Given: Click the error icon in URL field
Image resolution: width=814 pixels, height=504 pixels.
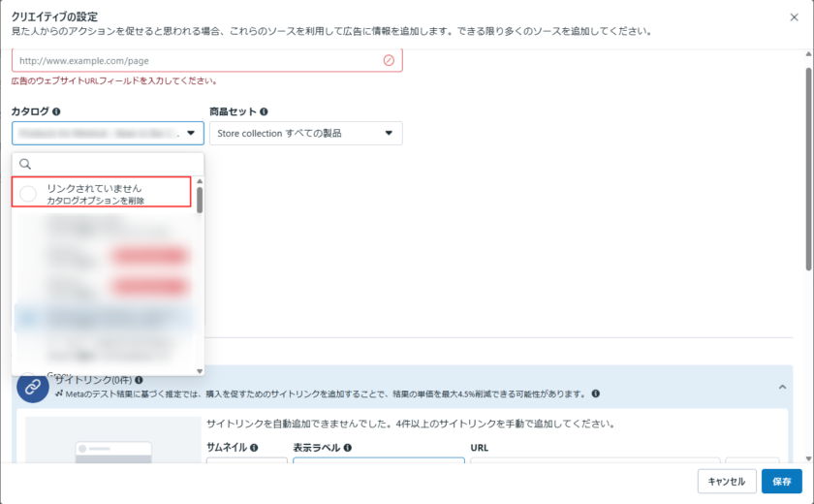Looking at the screenshot, I should (389, 60).
